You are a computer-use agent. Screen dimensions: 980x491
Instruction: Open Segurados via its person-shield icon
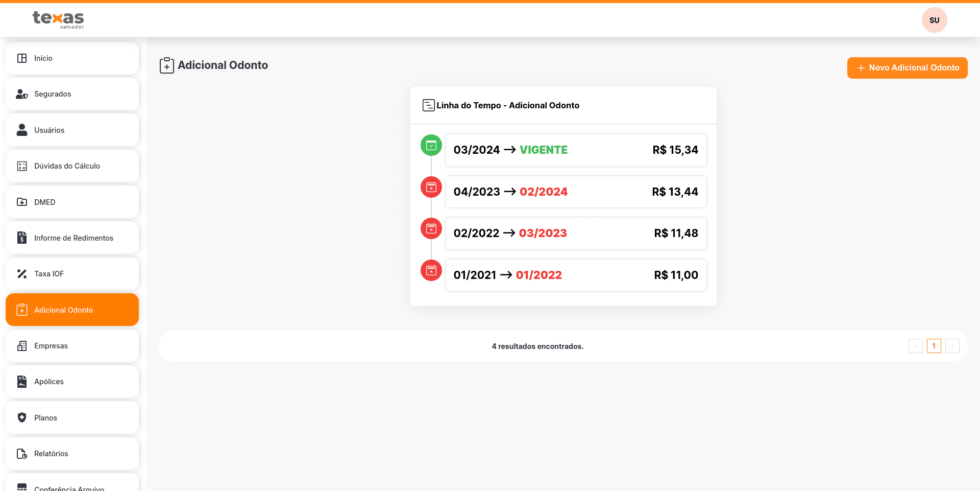tap(22, 94)
